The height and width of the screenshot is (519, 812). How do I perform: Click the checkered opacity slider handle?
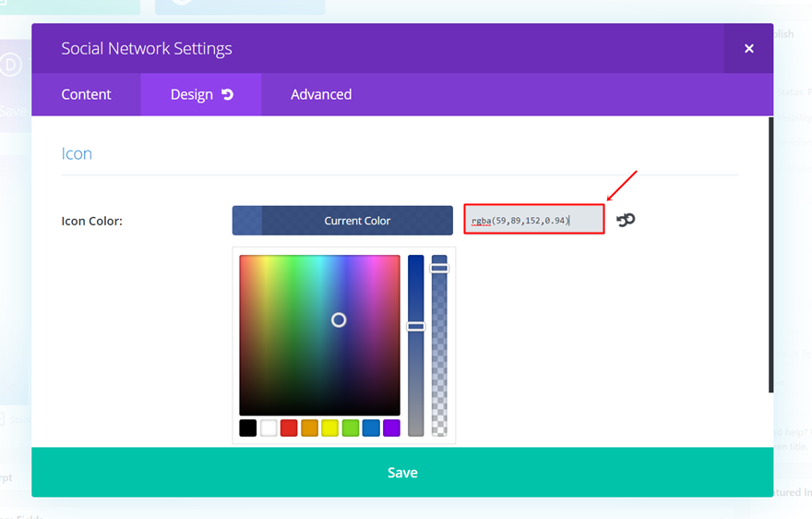point(439,268)
